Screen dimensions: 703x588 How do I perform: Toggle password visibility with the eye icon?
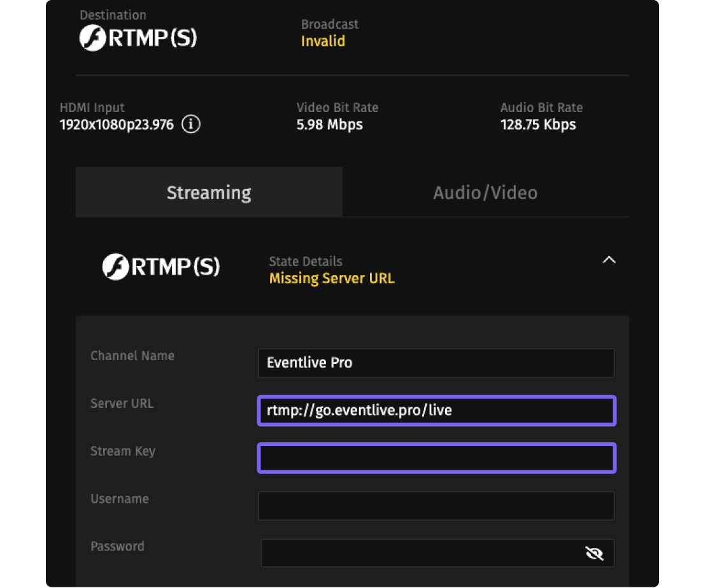pyautogui.click(x=594, y=554)
